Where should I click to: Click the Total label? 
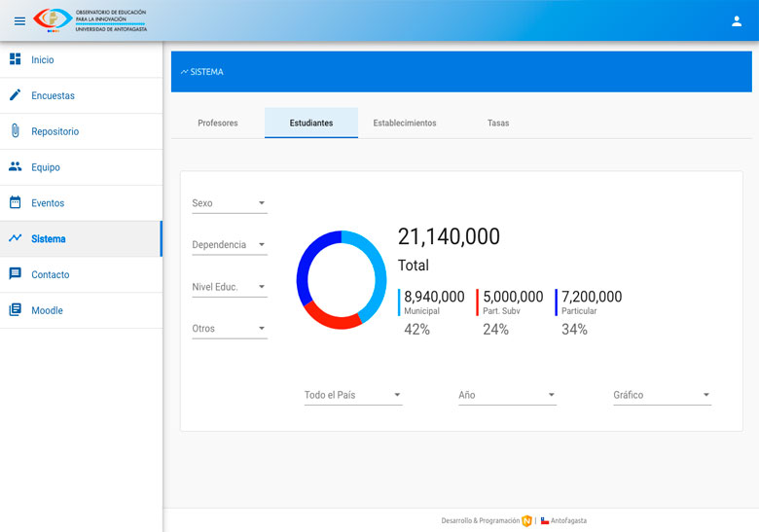[414, 266]
